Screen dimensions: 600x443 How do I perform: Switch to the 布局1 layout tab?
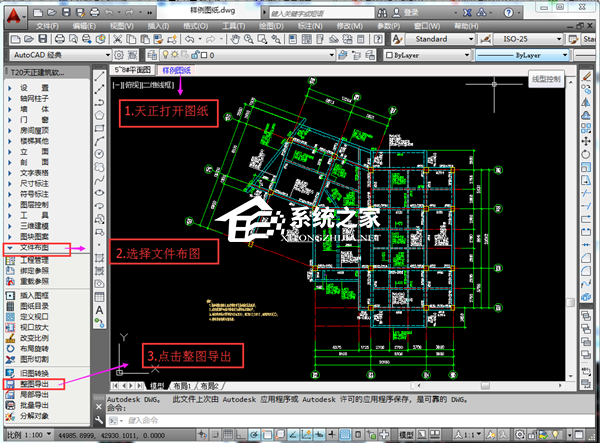pyautogui.click(x=182, y=386)
